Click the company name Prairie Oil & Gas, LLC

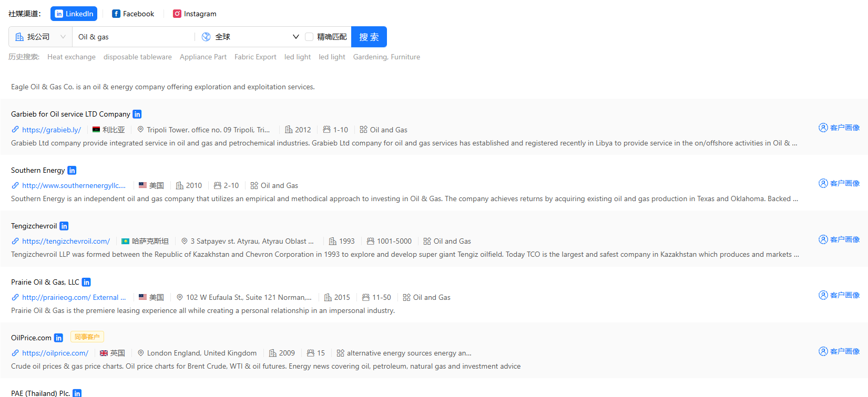(x=45, y=282)
